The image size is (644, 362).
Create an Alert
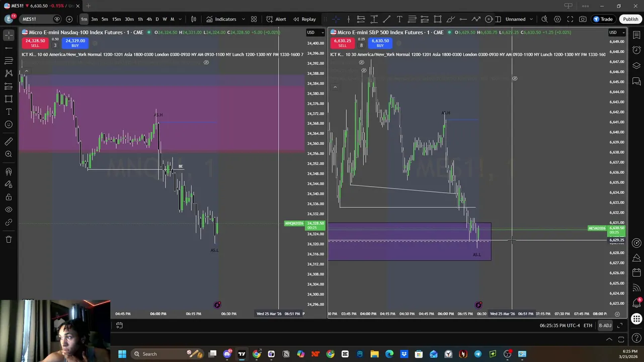pyautogui.click(x=276, y=19)
